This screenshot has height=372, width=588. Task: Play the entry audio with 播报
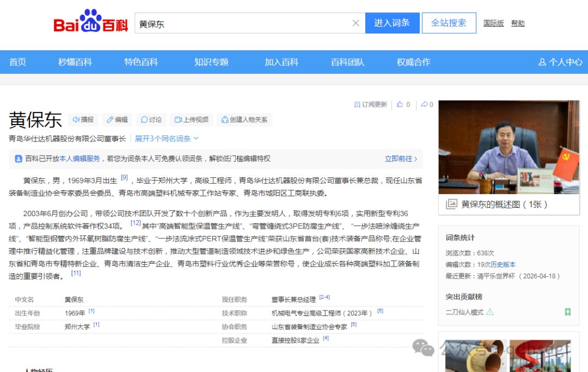point(83,120)
